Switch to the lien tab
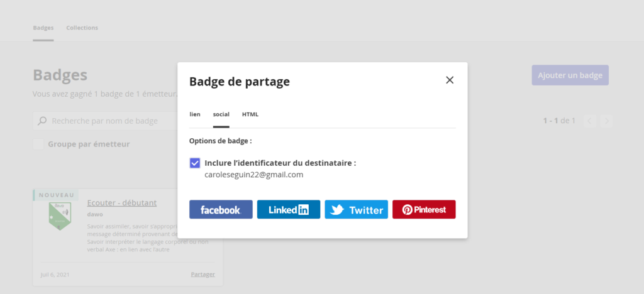 click(x=195, y=114)
